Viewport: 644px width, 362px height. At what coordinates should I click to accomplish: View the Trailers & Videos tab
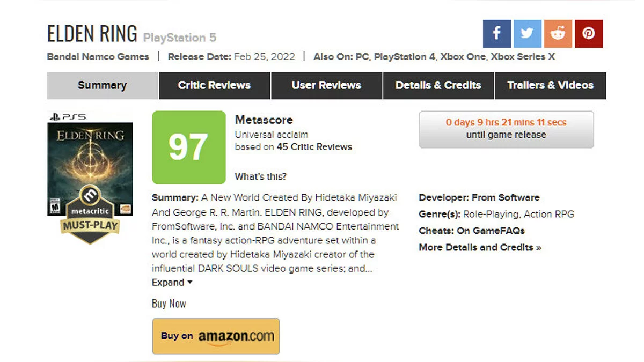tap(550, 85)
